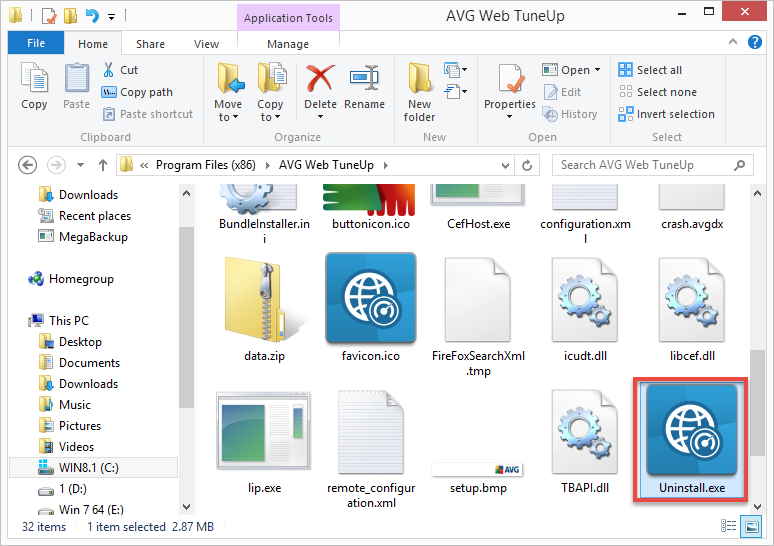This screenshot has height=546, width=774.
Task: Open the Help question mark icon
Action: coord(754,42)
